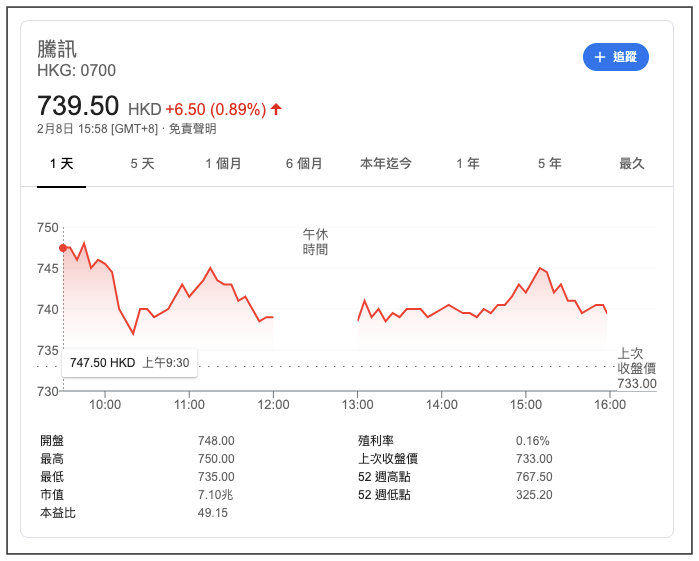Click the 騰訊 stock title

pos(57,48)
